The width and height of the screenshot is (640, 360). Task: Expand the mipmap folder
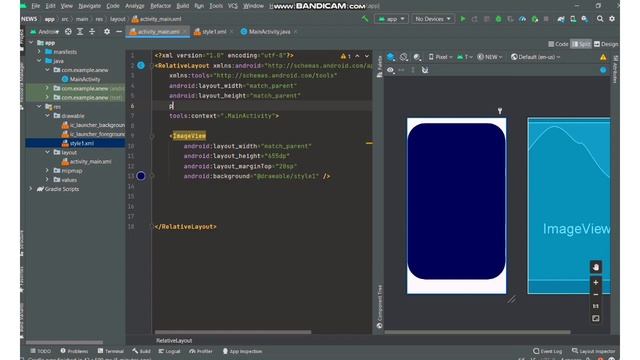point(47,170)
